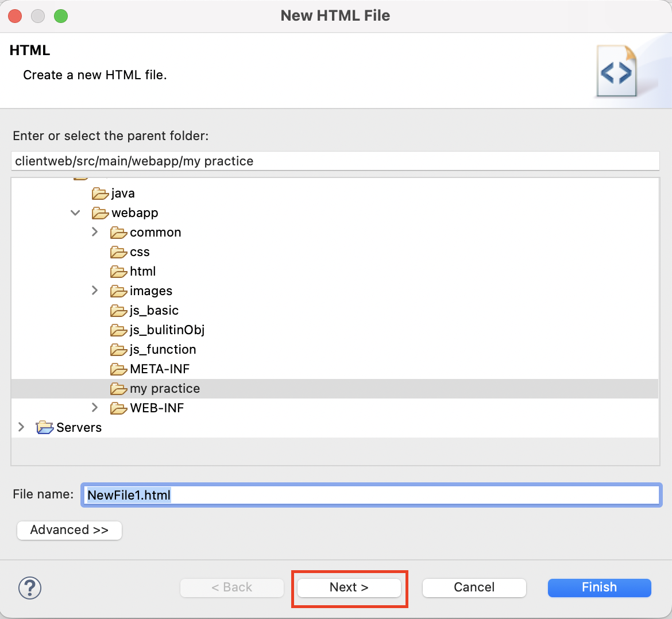Click the Servers project icon
The image size is (672, 619).
(x=45, y=428)
